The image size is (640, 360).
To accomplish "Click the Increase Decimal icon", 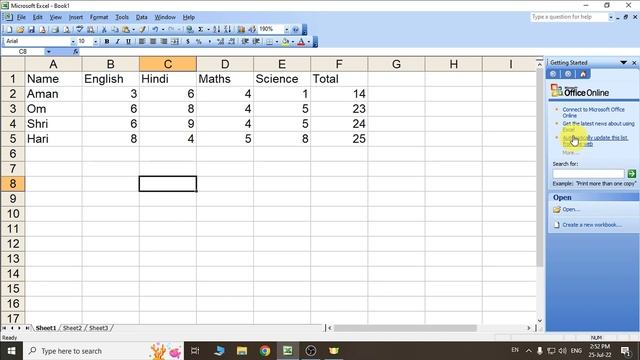I will tap(220, 41).
